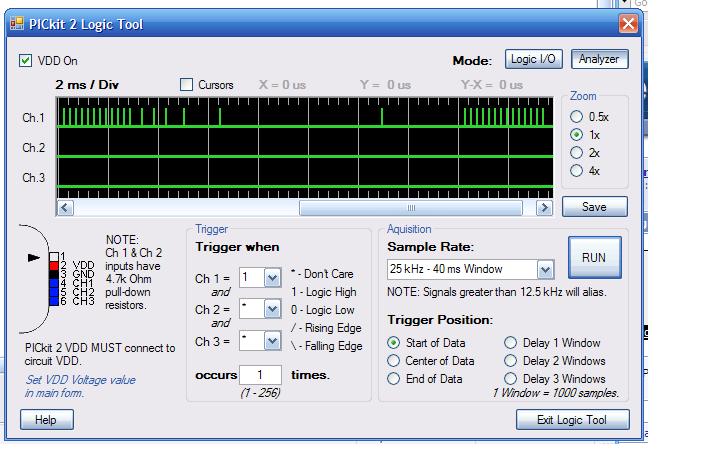
Task: Click the pin 1 arrow marker
Action: [33, 258]
